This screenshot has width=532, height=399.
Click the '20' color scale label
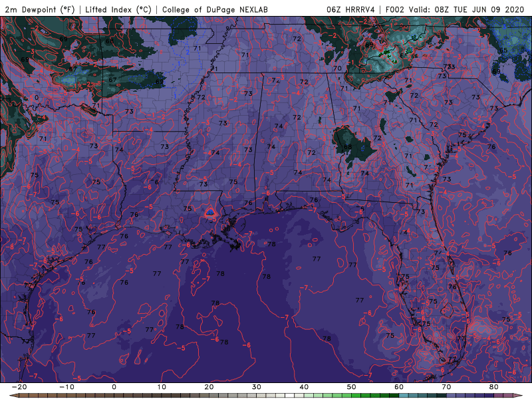pos(209,387)
